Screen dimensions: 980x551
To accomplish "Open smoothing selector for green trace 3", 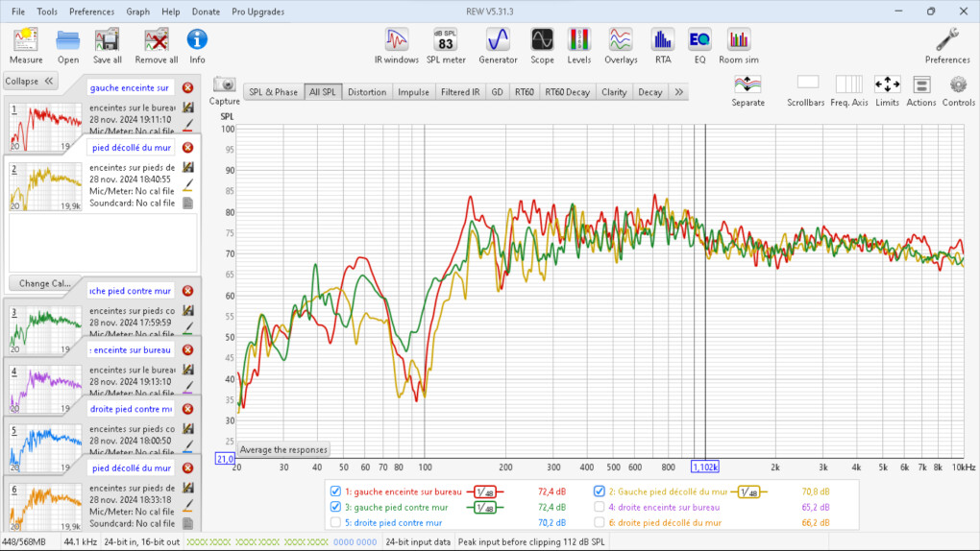I will (x=485, y=508).
